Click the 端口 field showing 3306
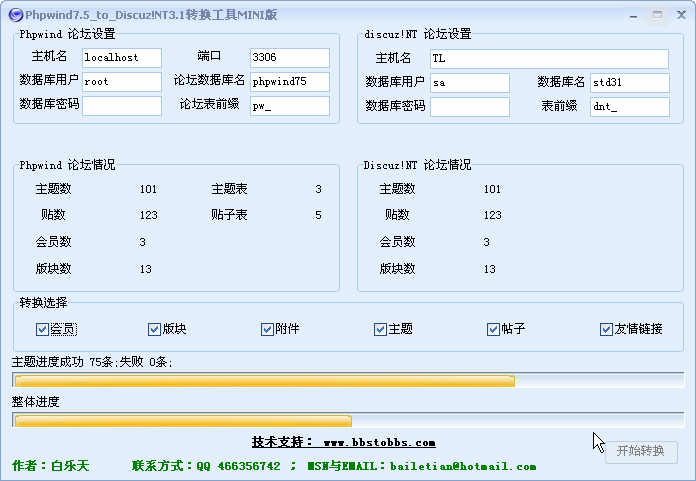The height and width of the screenshot is (481, 696). pos(289,58)
